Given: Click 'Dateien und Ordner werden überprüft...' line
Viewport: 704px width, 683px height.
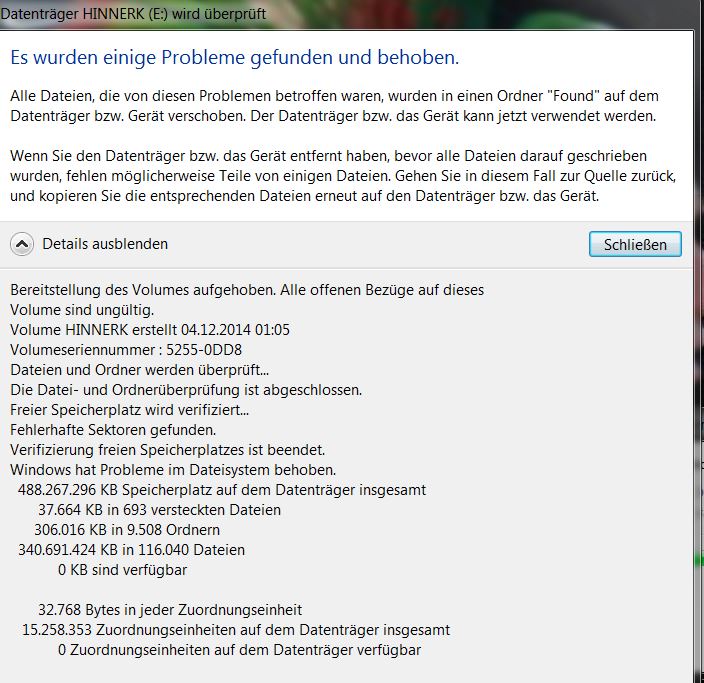Looking at the screenshot, I should tap(140, 370).
